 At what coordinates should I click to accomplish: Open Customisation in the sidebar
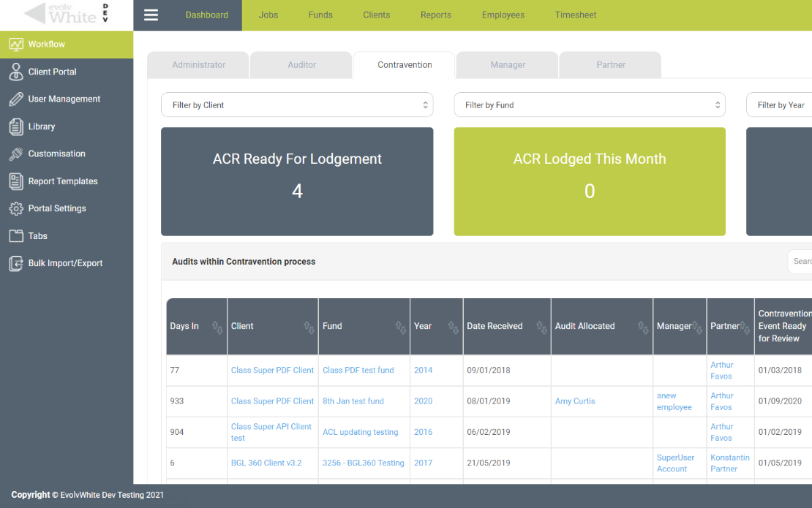(x=67, y=153)
